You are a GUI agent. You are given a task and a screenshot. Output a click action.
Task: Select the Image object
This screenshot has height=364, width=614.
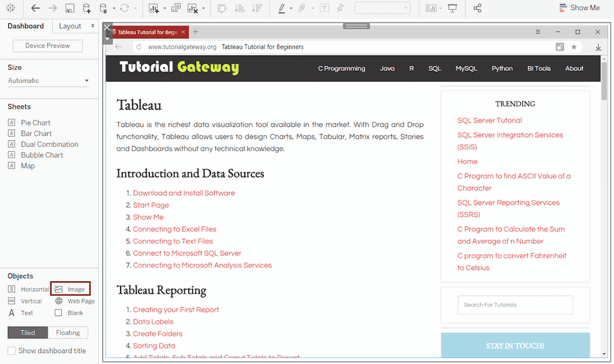(70, 289)
